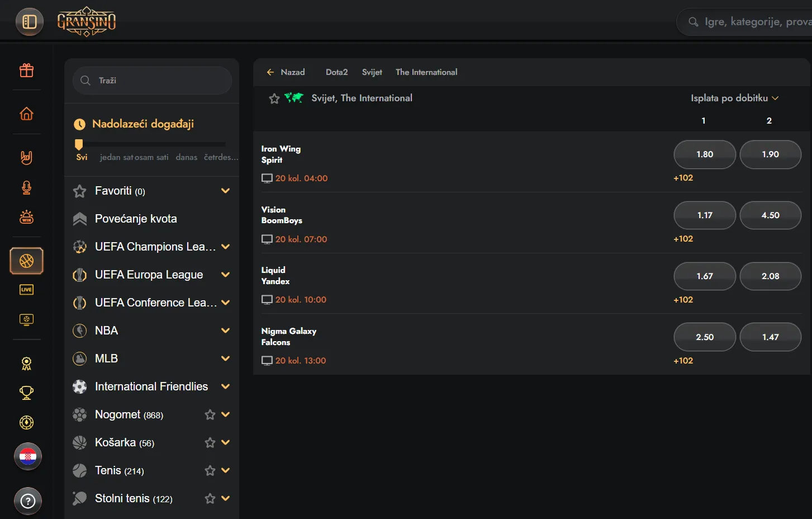Open the casino chip icon in sidebar

click(26, 422)
